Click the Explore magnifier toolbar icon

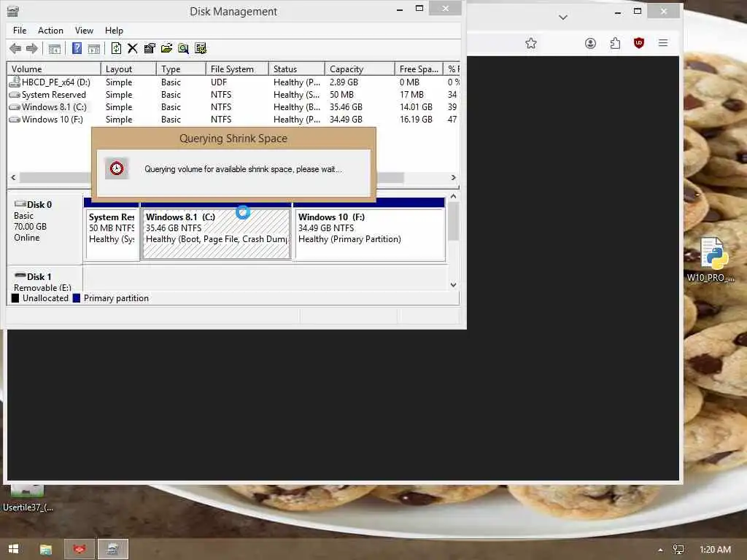coord(183,48)
